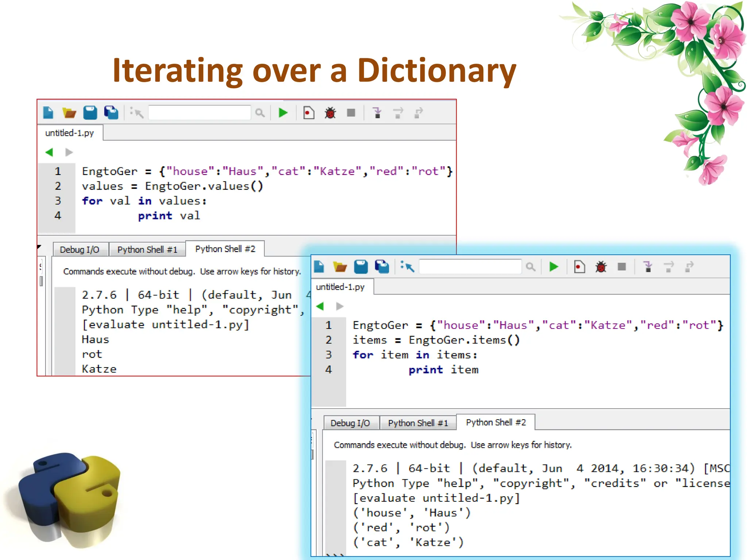747x560 pixels.
Task: Click New File icon in upper toolbar
Action: pos(48,113)
